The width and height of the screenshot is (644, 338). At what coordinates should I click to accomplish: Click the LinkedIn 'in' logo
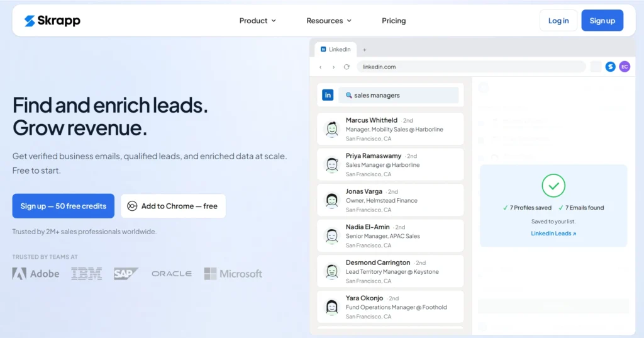[328, 95]
